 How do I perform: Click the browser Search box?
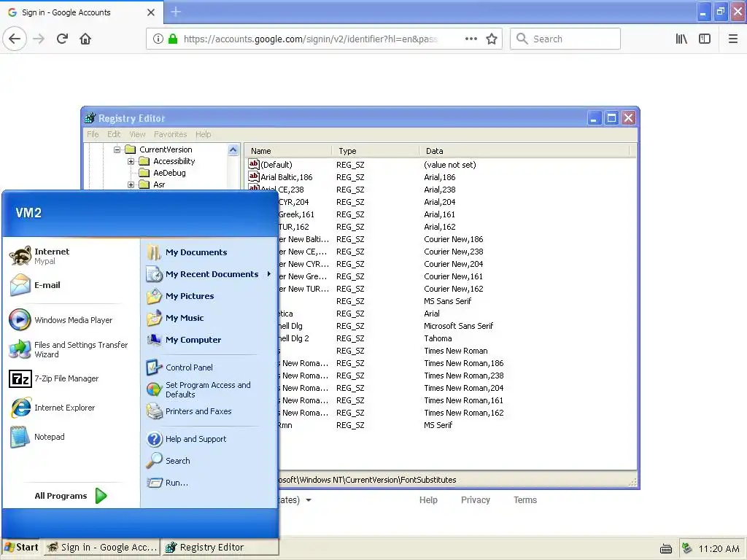pyautogui.click(x=565, y=39)
